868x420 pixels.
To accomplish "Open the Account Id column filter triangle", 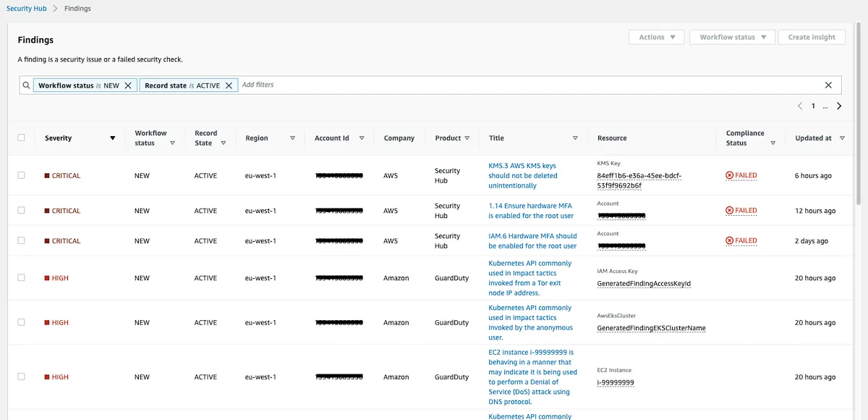I will pos(362,138).
